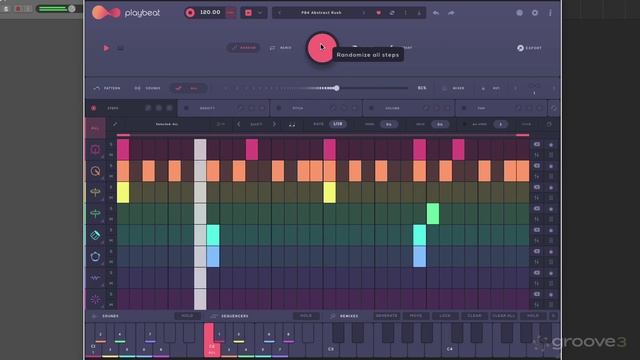Open the settings gear icon
The height and width of the screenshot is (360, 640).
pos(535,13)
